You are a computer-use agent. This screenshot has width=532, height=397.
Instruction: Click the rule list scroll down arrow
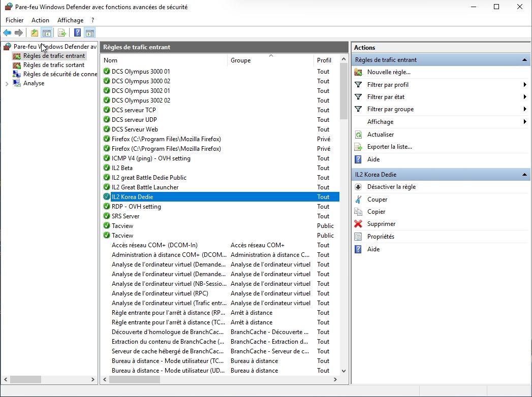pos(343,371)
